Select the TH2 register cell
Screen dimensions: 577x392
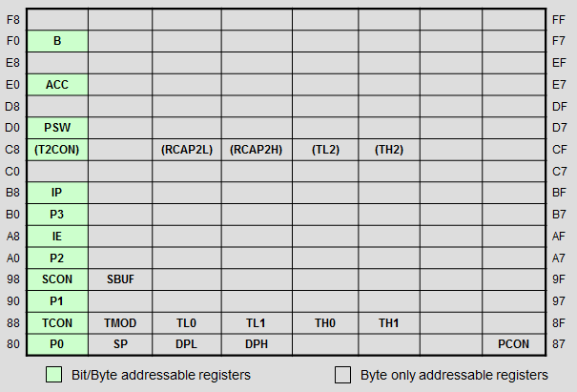[389, 150]
